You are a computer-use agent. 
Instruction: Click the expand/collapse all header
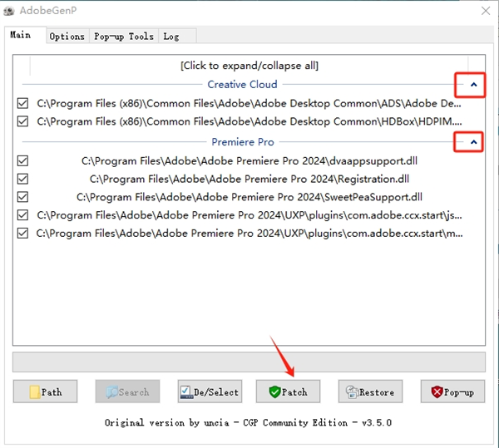coord(249,66)
